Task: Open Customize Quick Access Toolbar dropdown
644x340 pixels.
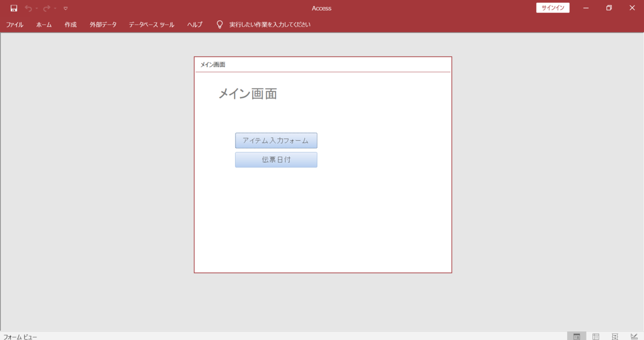Action: tap(65, 9)
